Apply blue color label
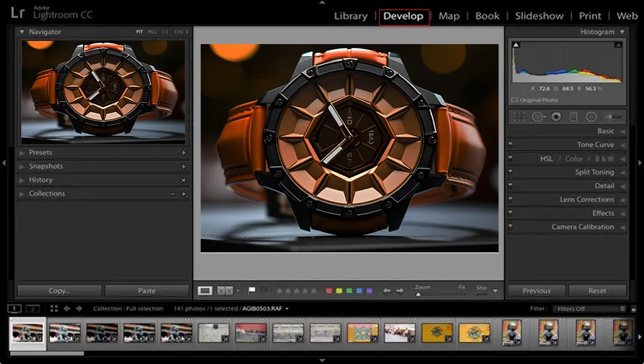 pos(359,291)
